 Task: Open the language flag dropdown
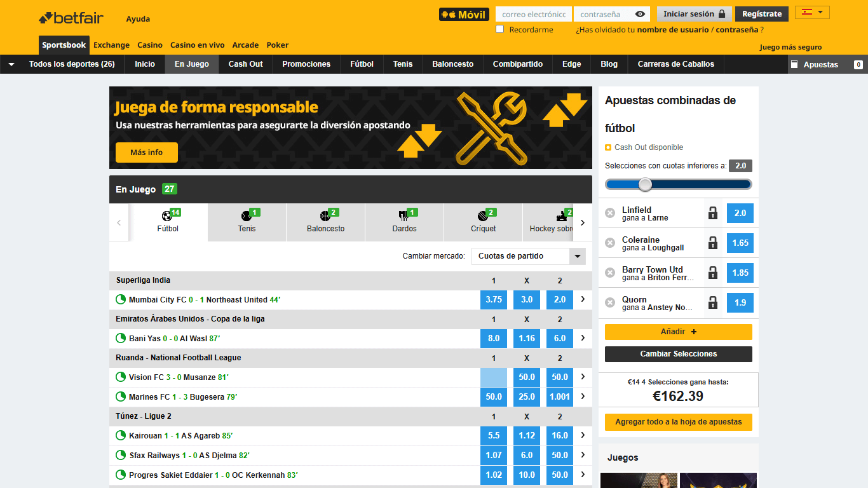(x=812, y=12)
